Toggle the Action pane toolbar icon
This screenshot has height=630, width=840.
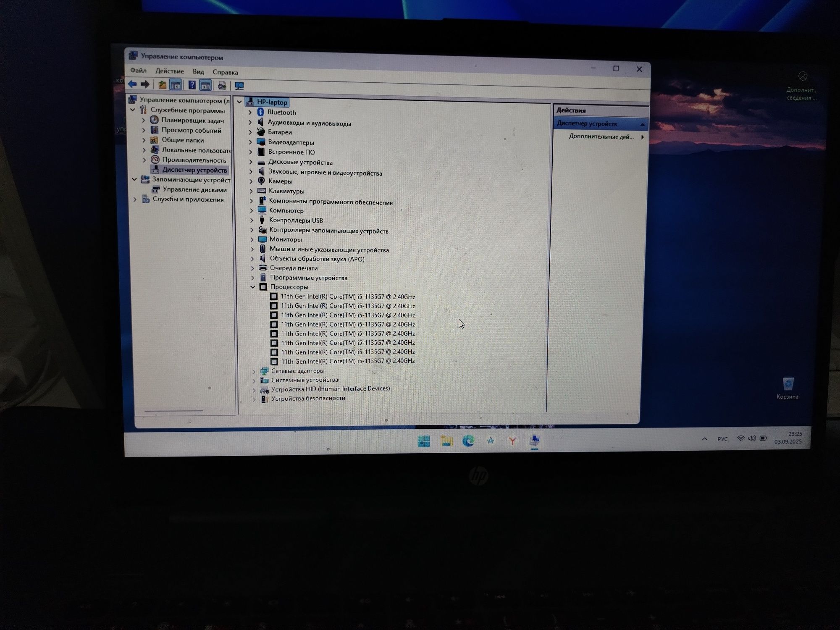205,86
